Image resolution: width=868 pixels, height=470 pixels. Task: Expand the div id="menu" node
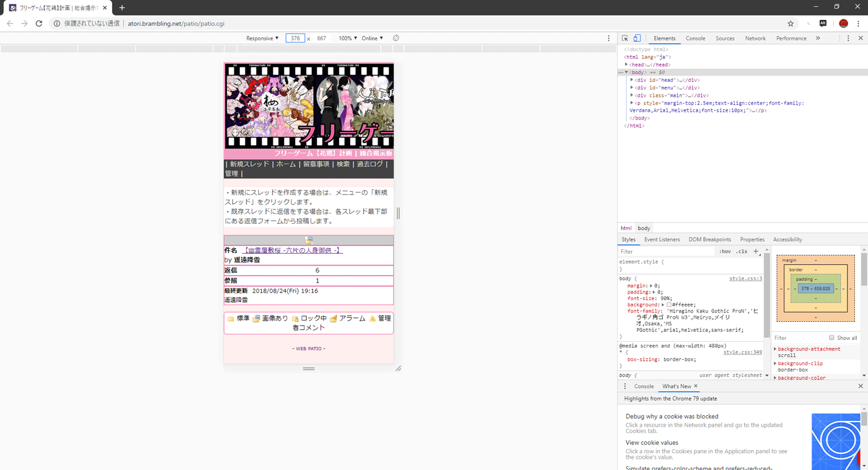coord(632,88)
